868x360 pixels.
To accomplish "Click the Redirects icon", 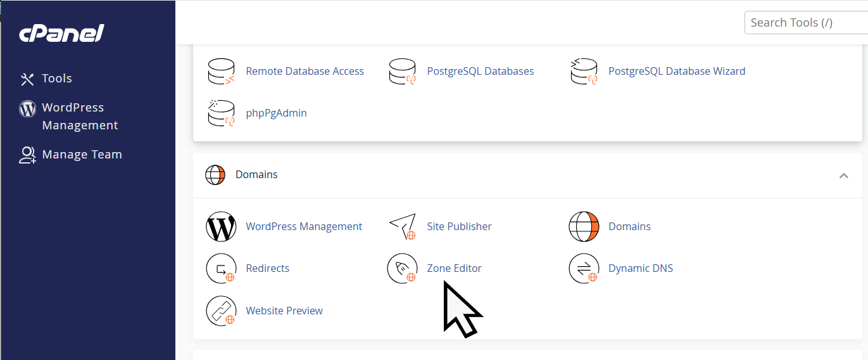I will (222, 269).
